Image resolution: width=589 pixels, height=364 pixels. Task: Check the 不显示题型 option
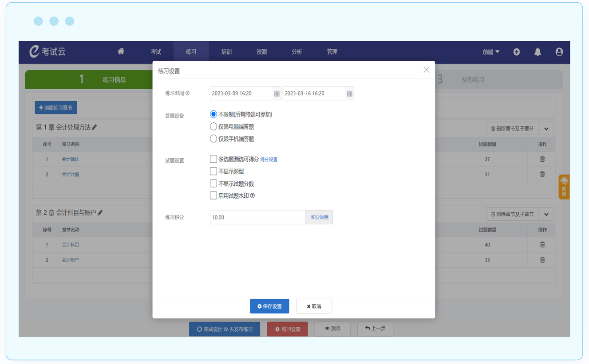213,171
